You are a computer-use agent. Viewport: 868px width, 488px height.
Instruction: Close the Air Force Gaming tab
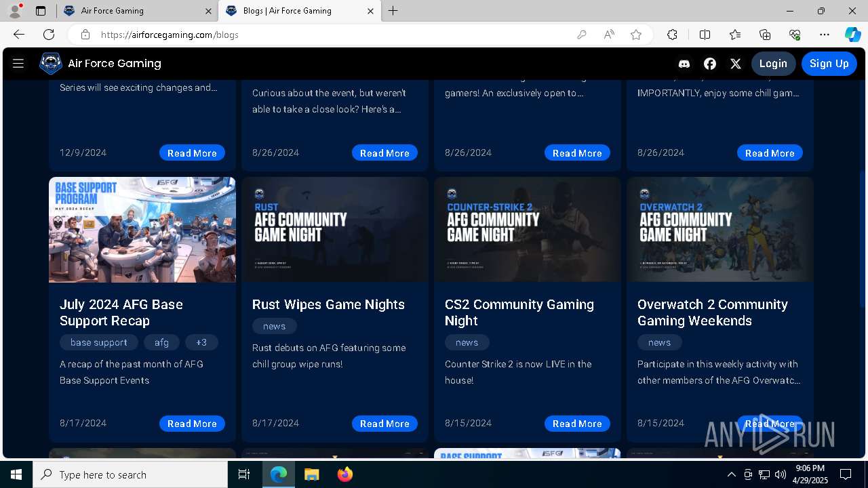click(208, 11)
